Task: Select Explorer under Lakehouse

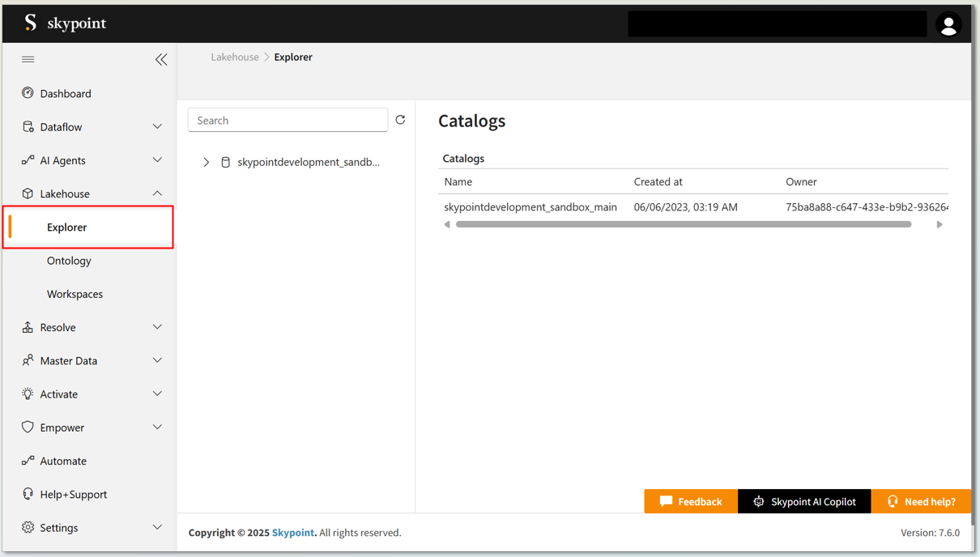Action: click(88, 227)
